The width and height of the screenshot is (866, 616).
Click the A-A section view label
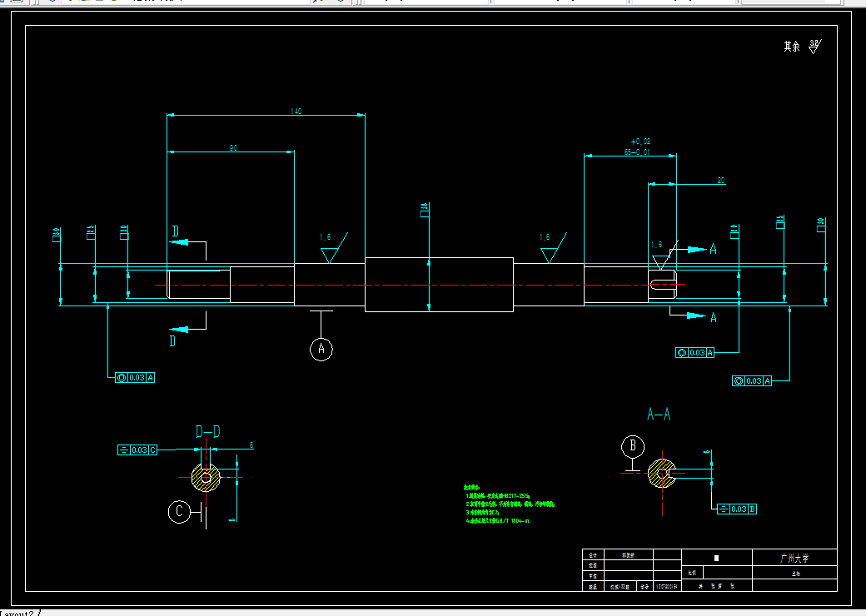click(659, 414)
